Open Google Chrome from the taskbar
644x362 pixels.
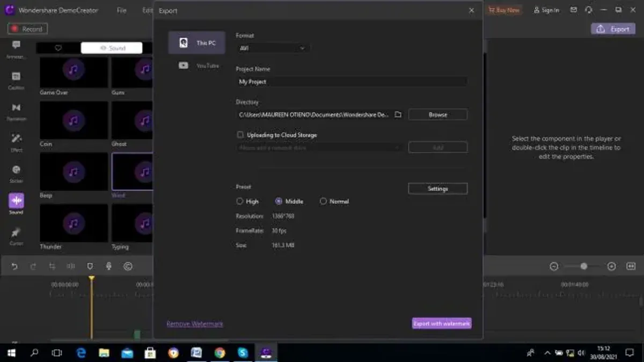(219, 353)
